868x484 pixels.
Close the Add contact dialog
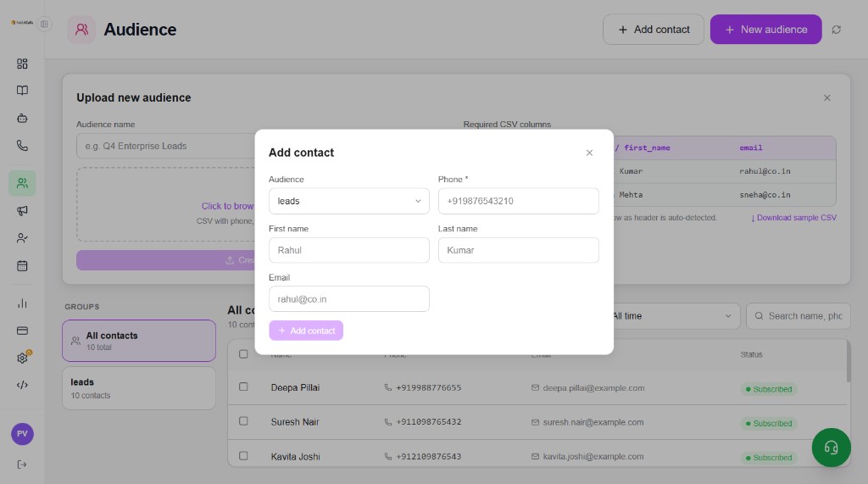coord(589,153)
